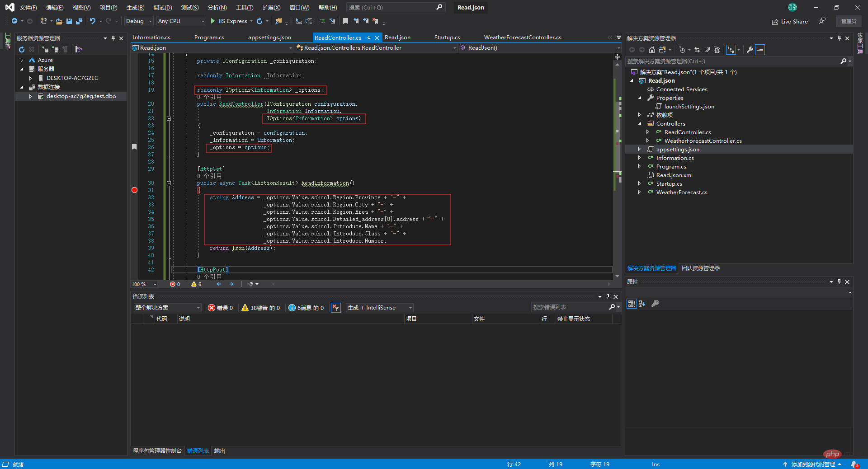The image size is (868, 469).
Task: Click the Save All toolbar icon
Action: click(x=79, y=21)
